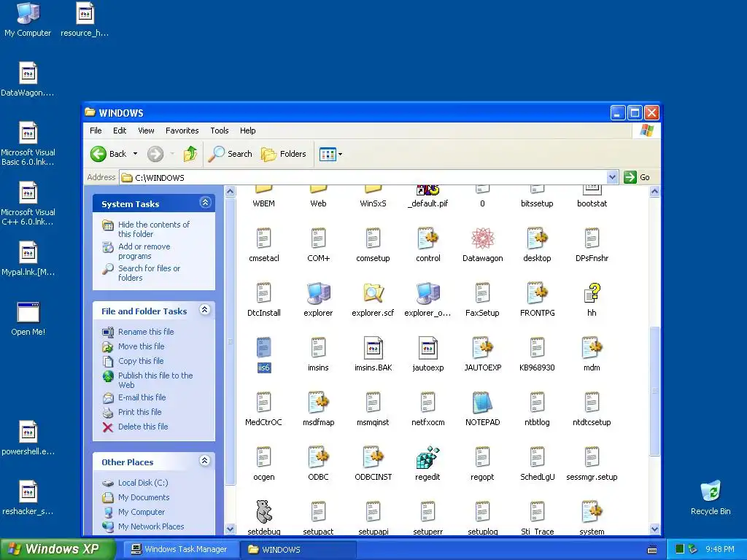Click Print this file link
This screenshot has height=560, width=747.
(x=139, y=412)
